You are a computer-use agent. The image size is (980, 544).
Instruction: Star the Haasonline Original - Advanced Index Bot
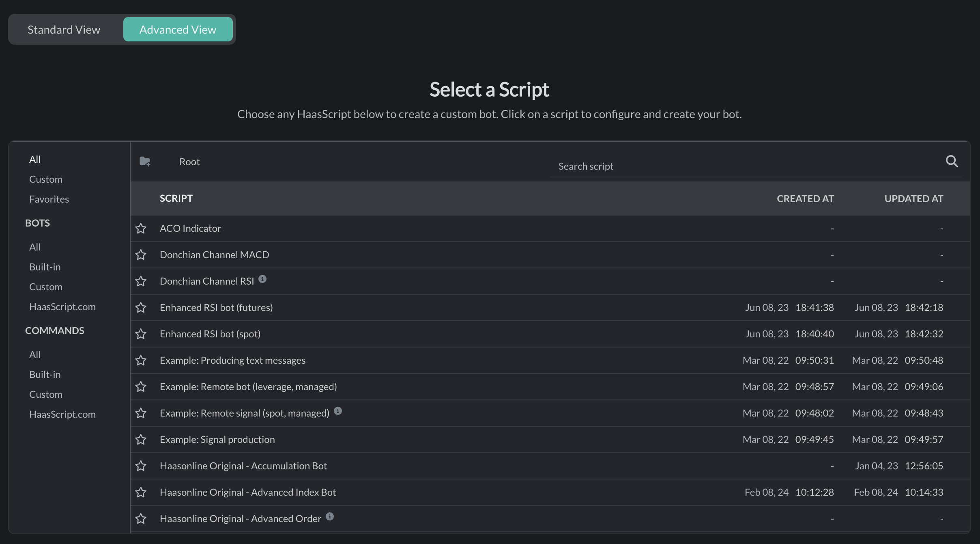(x=141, y=492)
